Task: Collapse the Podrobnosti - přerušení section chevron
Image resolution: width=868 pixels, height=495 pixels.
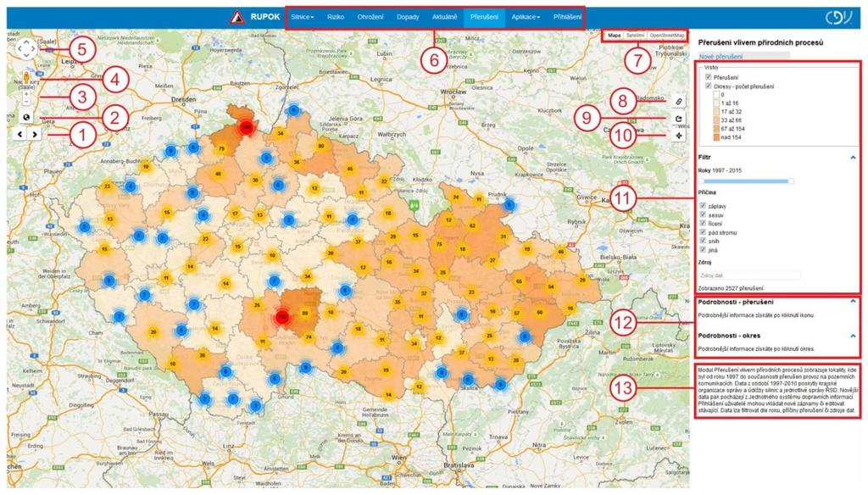Action: tap(853, 302)
